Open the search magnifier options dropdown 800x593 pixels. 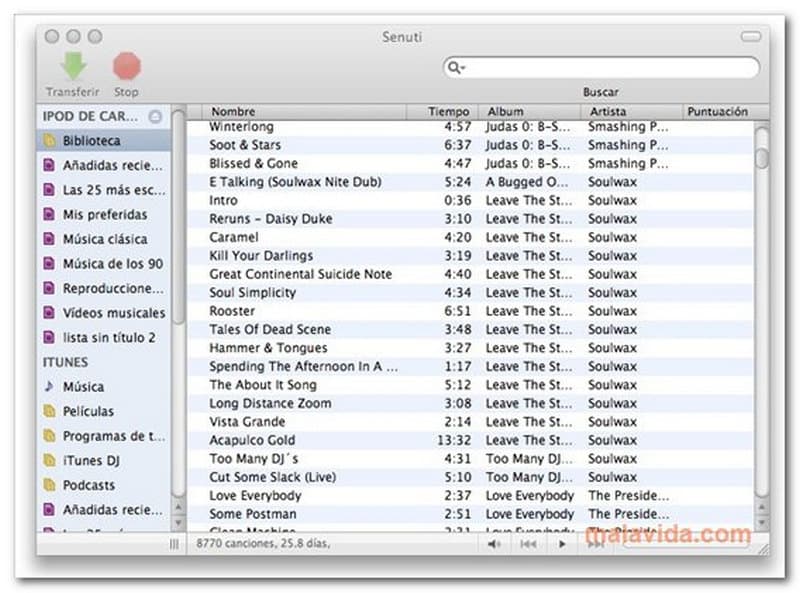[457, 68]
